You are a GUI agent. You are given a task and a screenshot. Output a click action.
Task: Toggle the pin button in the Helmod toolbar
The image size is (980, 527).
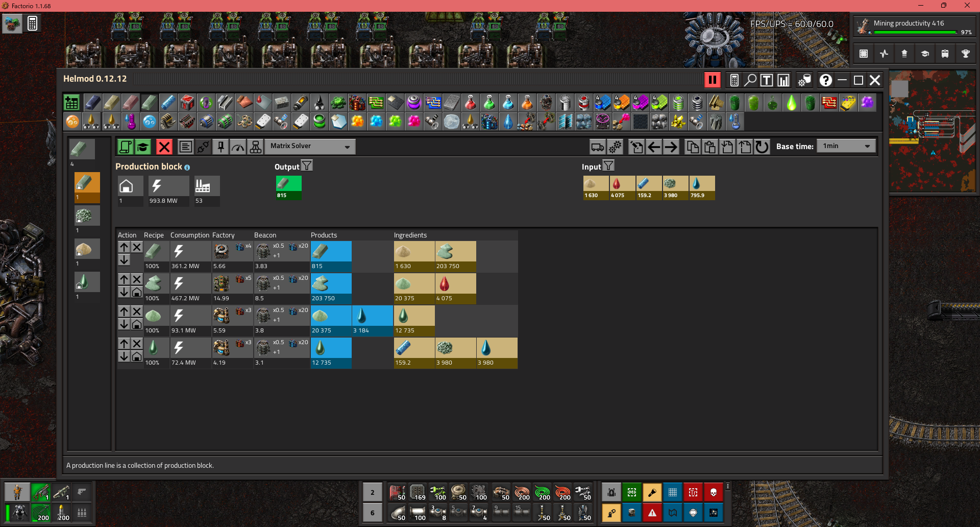220,147
